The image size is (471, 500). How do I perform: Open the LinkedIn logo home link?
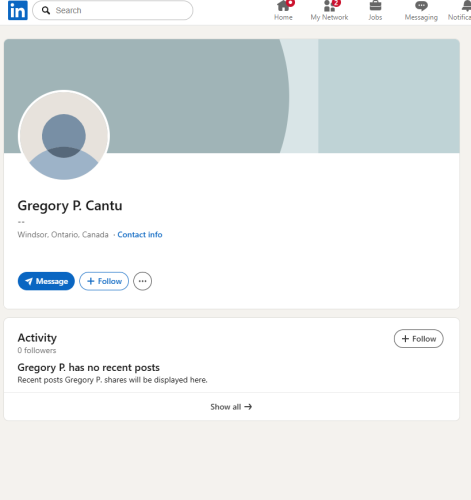pyautogui.click(x=18, y=10)
